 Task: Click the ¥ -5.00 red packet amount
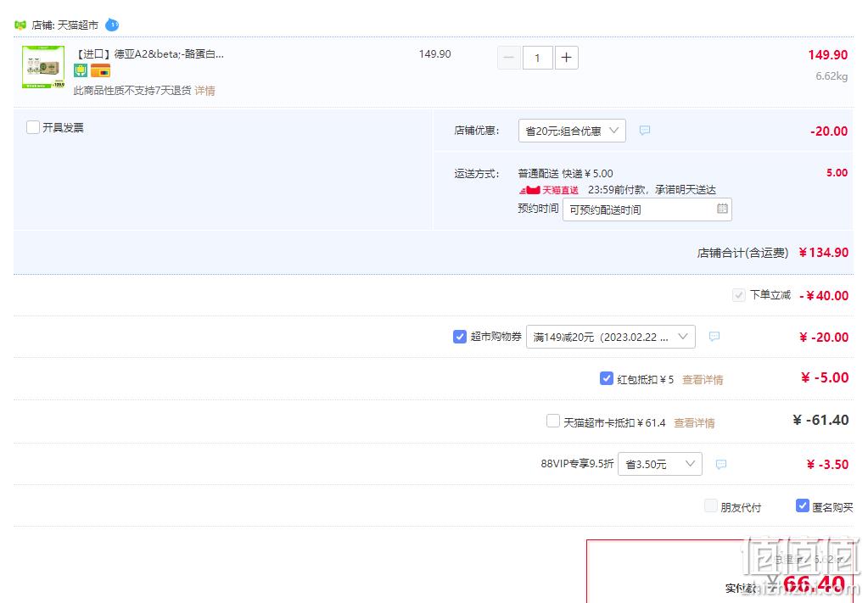click(x=825, y=378)
